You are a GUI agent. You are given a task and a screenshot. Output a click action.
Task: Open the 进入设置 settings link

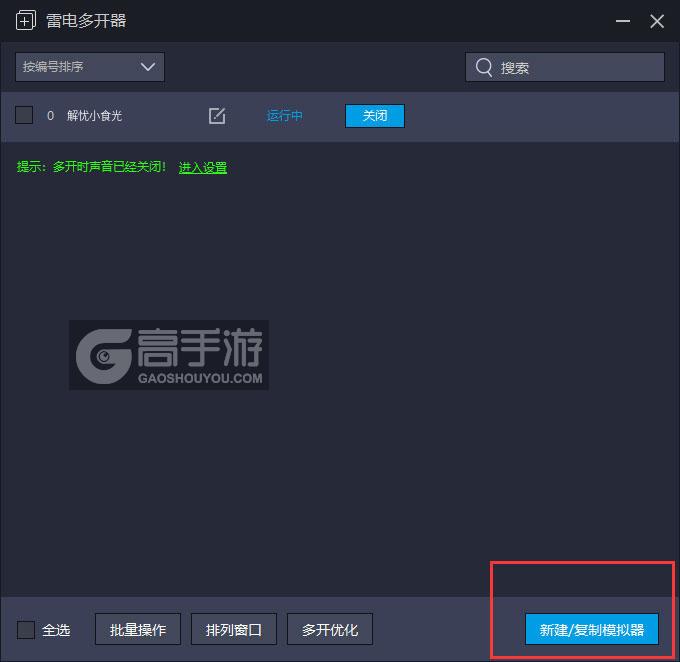click(x=203, y=167)
